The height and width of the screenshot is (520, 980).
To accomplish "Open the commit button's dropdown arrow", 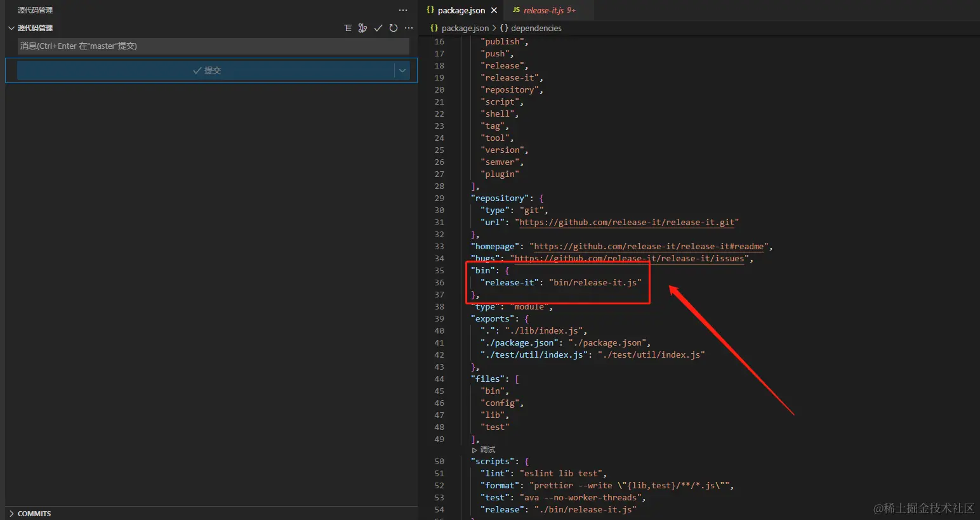I will point(402,70).
